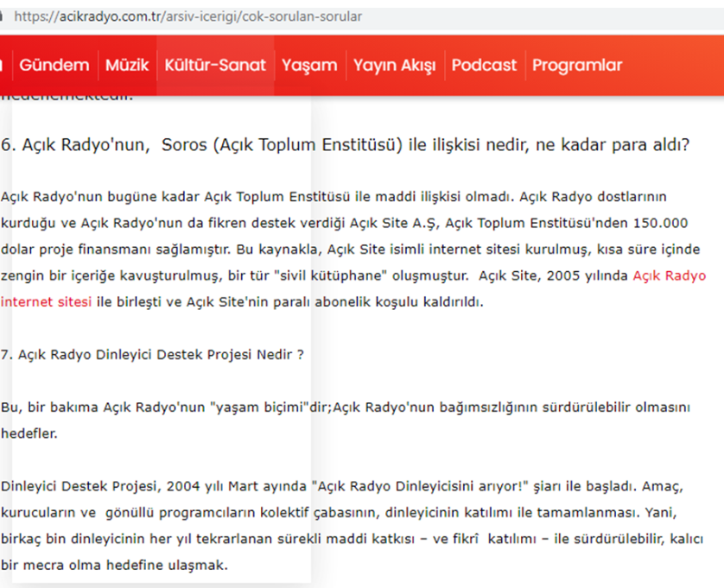Click the paragraph starting 'Bu, bir bakıma'

[x=346, y=420]
